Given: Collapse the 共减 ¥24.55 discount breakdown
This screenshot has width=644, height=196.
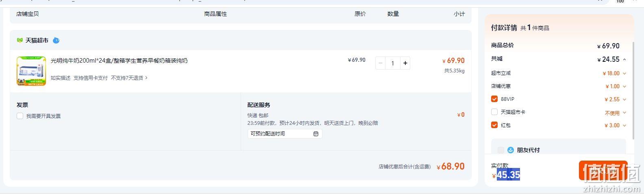Looking at the screenshot, I should click(624, 60).
